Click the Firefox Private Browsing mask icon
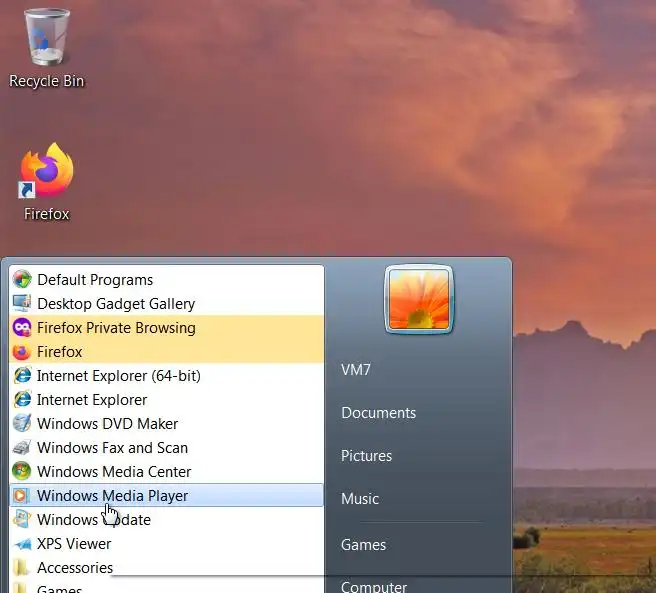The image size is (656, 593). tap(21, 327)
